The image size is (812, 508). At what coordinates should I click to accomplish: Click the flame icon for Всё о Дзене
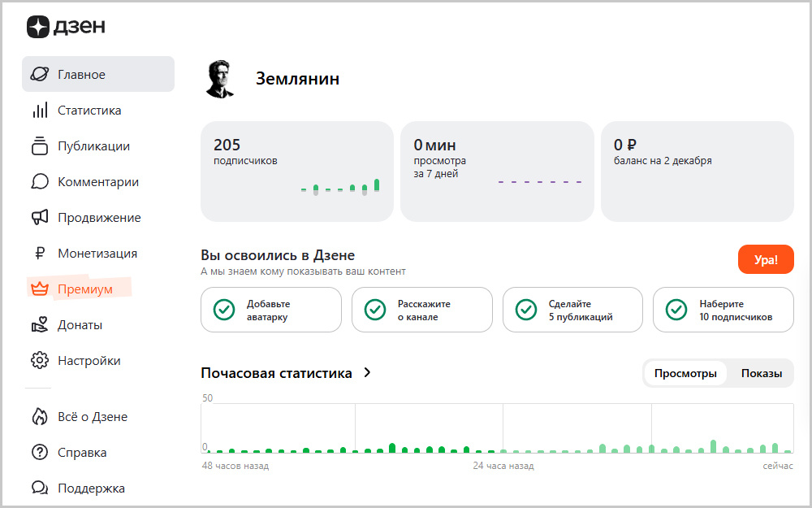[x=39, y=416]
